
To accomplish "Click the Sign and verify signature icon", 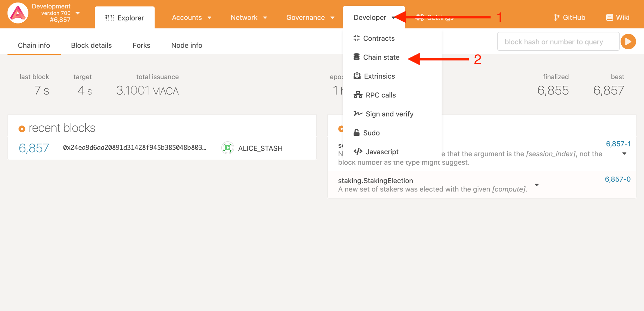I will [358, 114].
